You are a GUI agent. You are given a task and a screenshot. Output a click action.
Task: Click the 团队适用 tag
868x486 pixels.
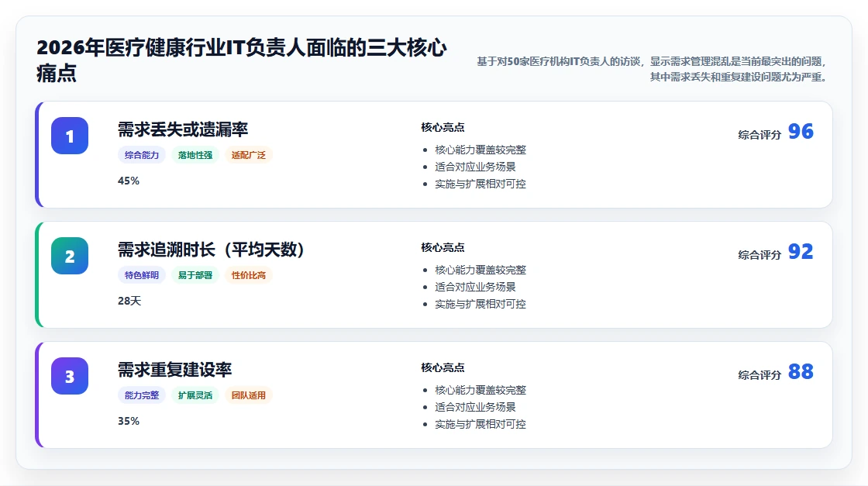click(x=249, y=395)
